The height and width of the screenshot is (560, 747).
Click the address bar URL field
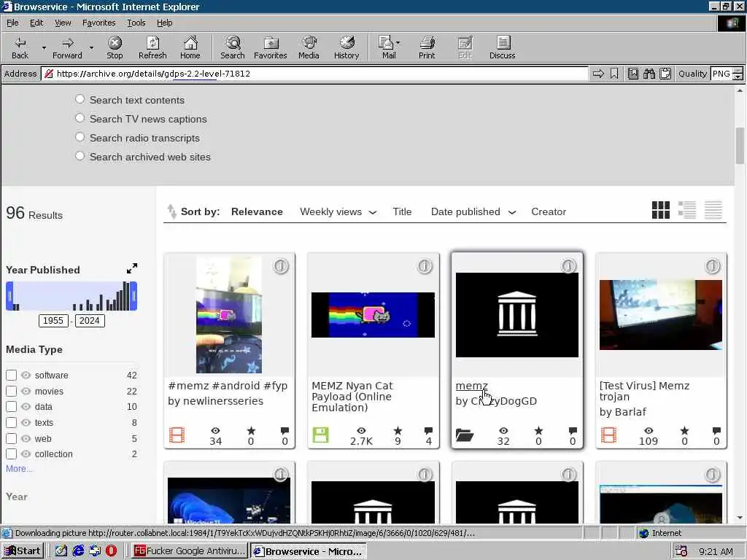pyautogui.click(x=315, y=74)
